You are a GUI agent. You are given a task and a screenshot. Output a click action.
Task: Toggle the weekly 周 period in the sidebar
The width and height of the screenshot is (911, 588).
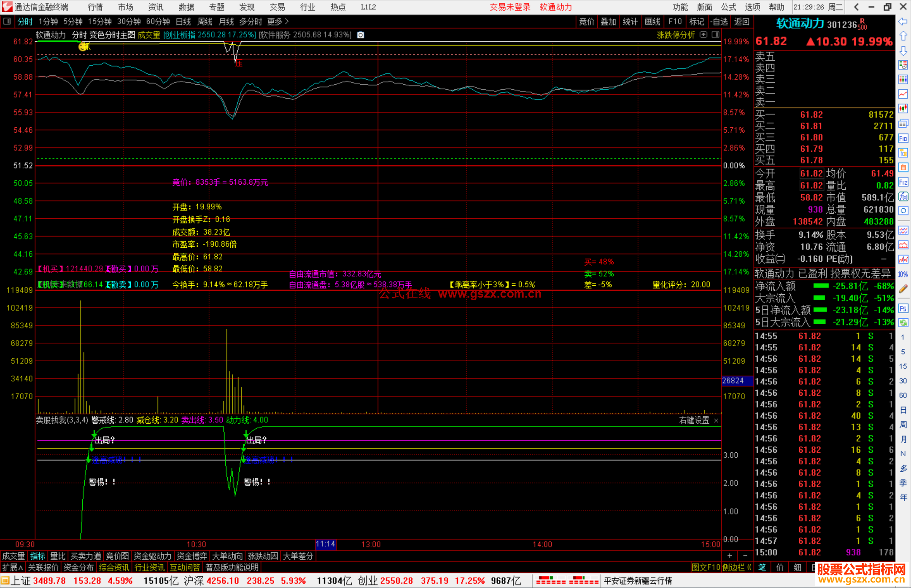point(903,425)
